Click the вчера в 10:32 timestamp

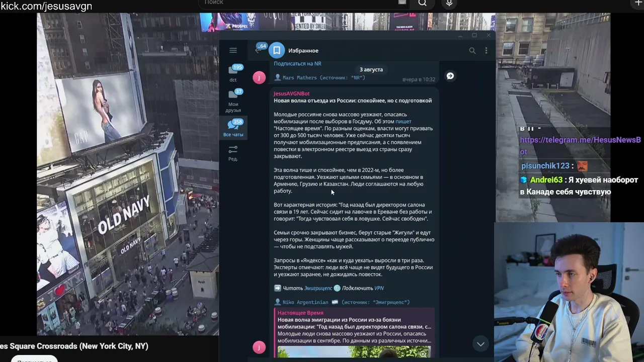[x=419, y=79]
